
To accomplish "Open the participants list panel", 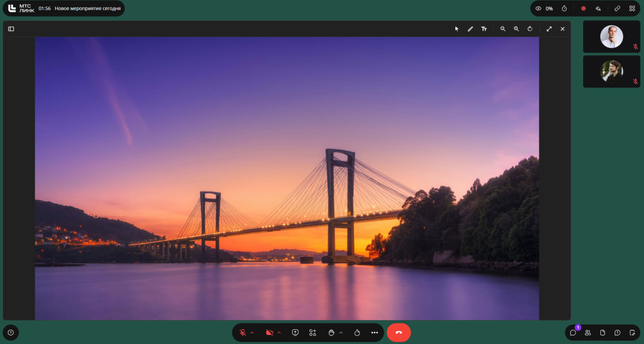I will pyautogui.click(x=588, y=332).
